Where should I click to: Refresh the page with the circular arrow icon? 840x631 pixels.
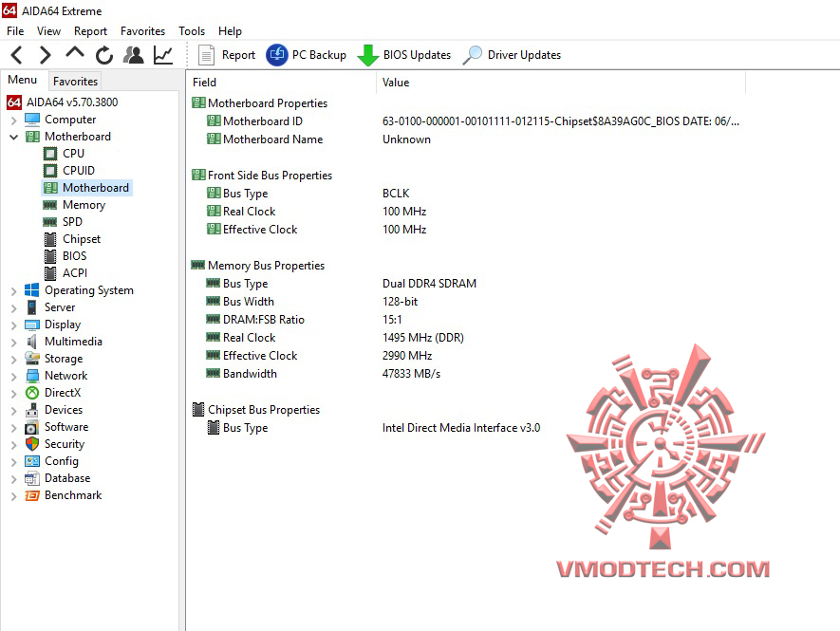(x=103, y=55)
